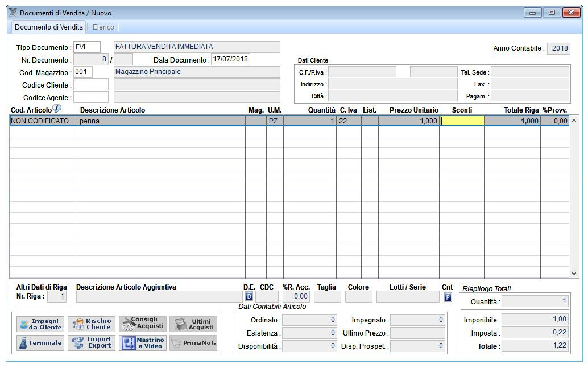Click the Descrizione Articolo column header
588x368 pixels.
pos(113,110)
